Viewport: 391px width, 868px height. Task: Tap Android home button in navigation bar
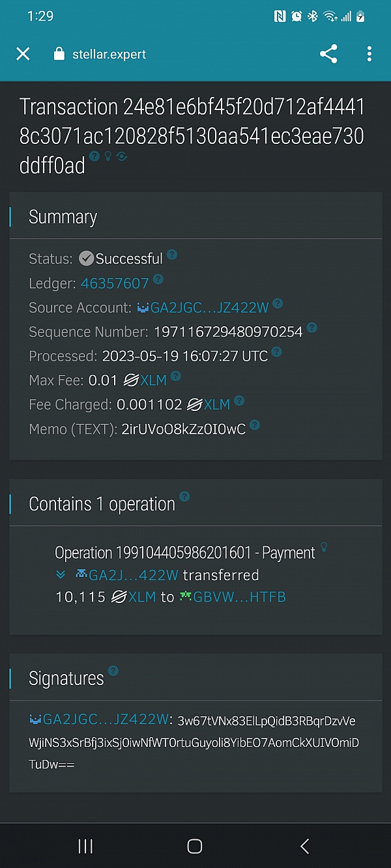click(x=194, y=846)
